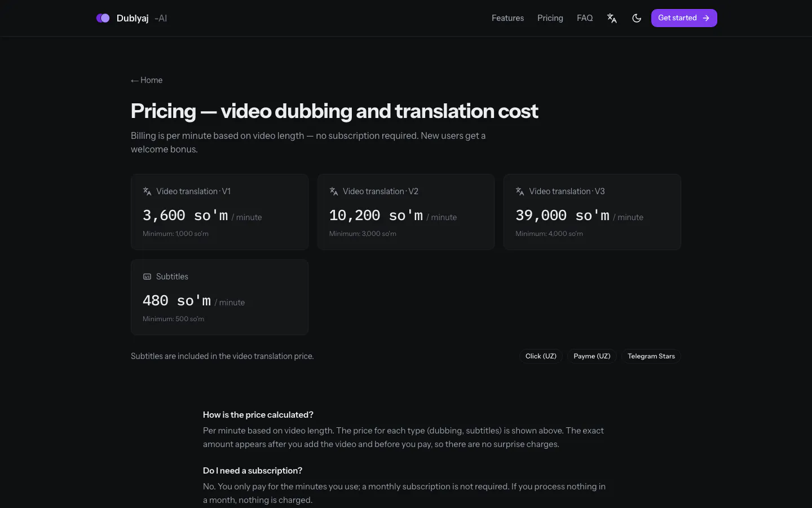
Task: Click 'Do I need a subscription?' heading
Action: [253, 471]
